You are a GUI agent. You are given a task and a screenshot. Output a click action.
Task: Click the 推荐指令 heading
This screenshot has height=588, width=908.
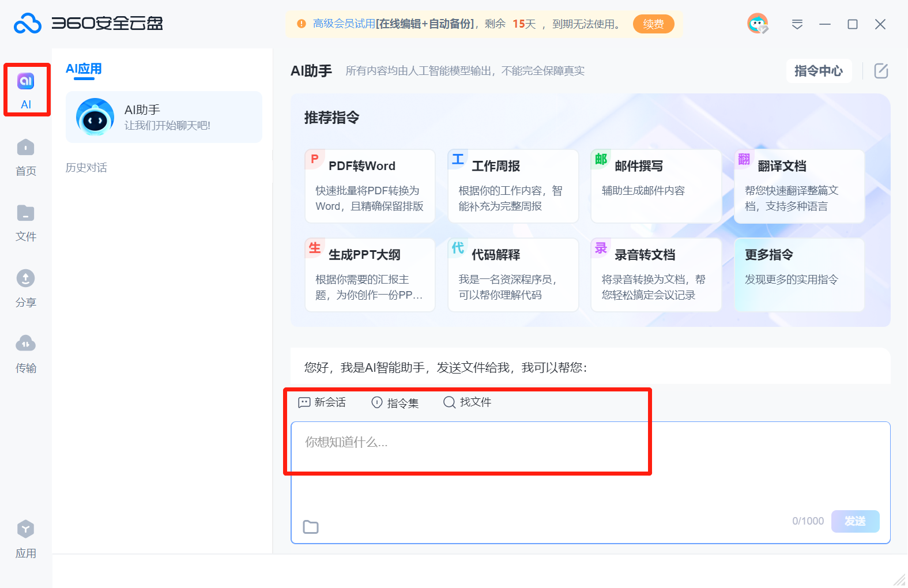[x=332, y=118]
